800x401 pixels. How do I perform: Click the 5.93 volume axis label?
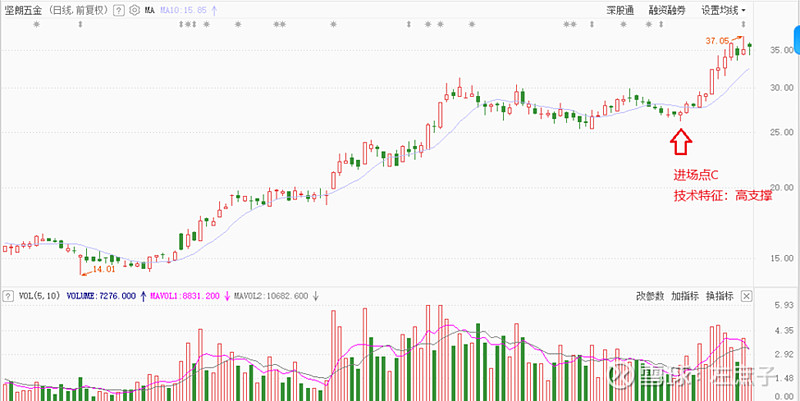click(784, 305)
